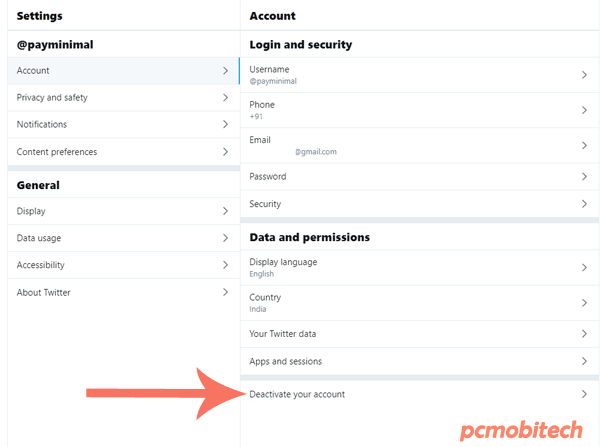Screen dimensions: 600x447
Task: Click the Country row chevron
Action: 584,302
